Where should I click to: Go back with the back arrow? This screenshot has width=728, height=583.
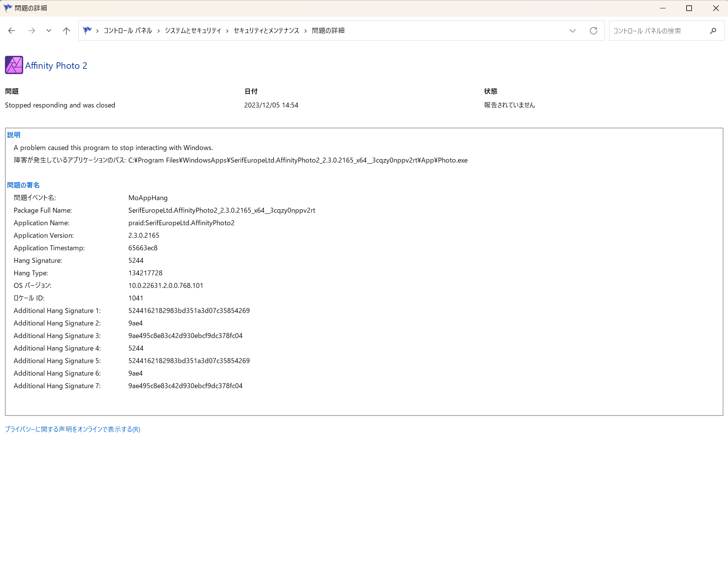pos(11,31)
